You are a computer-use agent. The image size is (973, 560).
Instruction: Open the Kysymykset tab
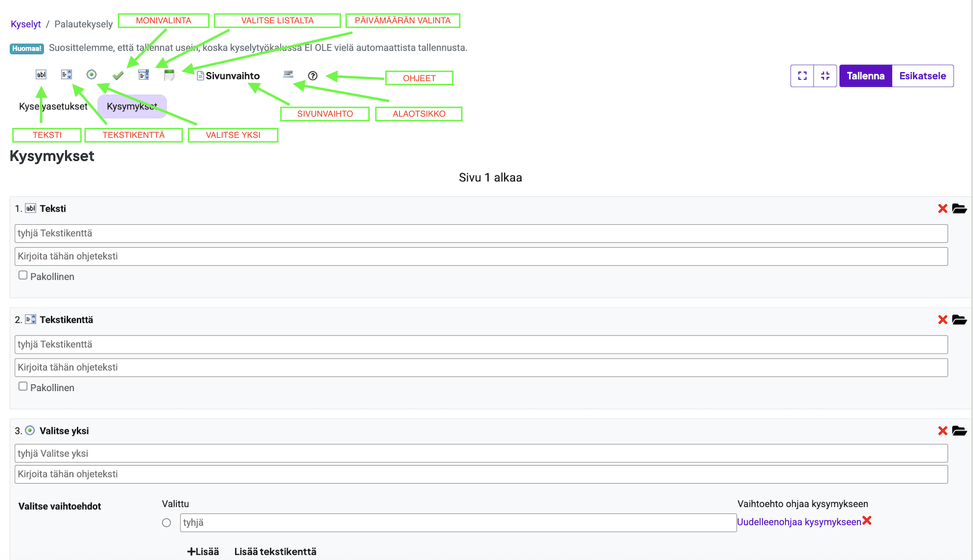132,107
